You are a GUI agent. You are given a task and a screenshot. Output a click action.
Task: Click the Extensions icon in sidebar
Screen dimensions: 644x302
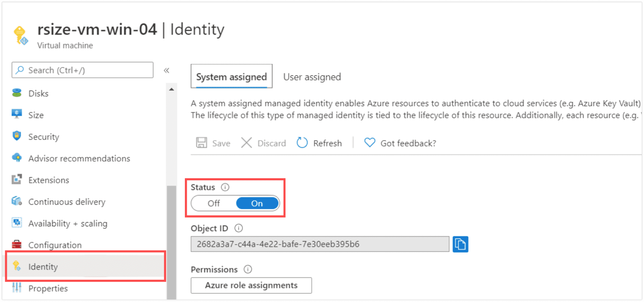pyautogui.click(x=17, y=180)
